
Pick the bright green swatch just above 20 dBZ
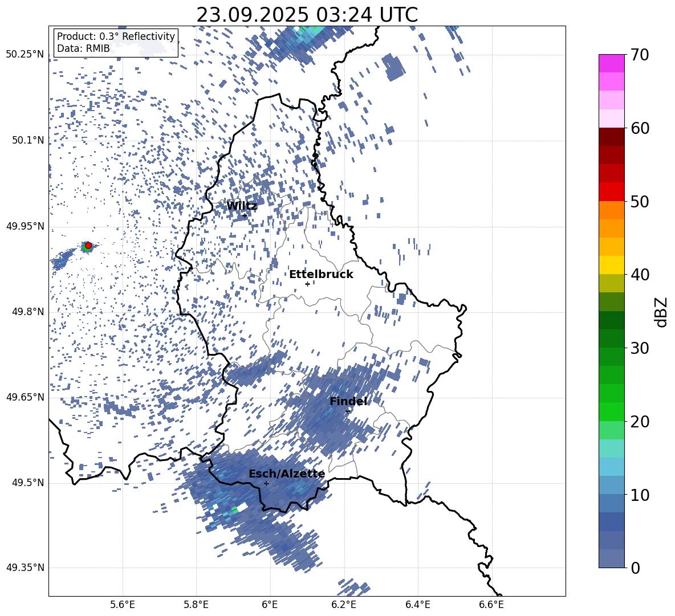612,411
